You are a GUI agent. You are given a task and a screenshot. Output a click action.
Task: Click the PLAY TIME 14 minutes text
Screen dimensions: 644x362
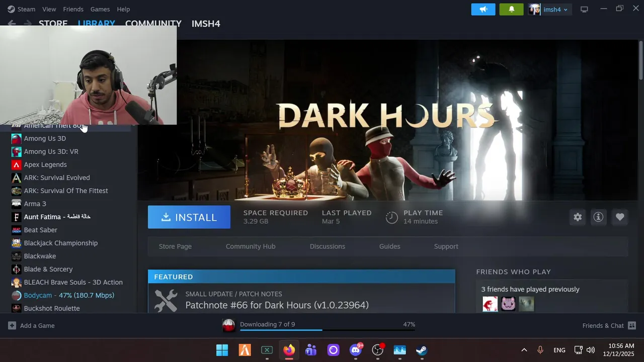coord(423,217)
